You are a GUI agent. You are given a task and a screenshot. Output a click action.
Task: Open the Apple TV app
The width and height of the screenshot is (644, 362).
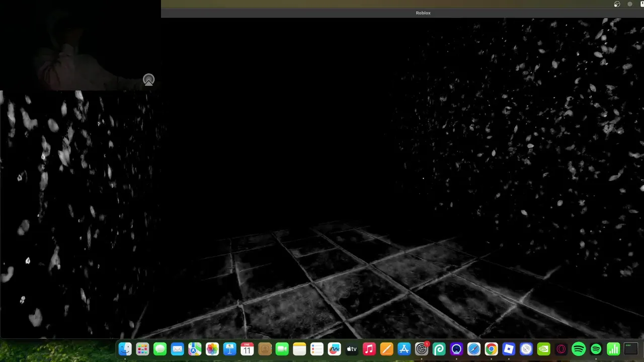pos(352,349)
